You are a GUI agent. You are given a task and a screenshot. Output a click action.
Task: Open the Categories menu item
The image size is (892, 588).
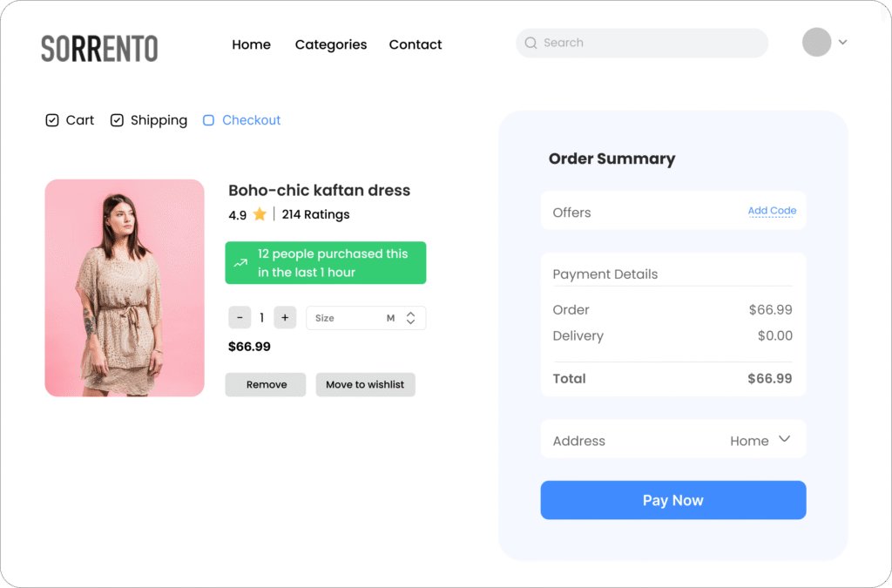tap(331, 44)
